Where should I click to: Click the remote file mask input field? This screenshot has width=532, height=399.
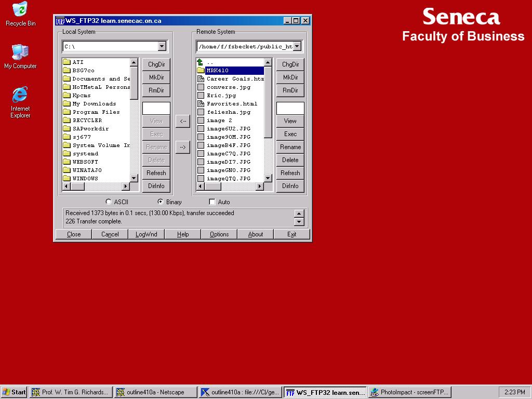pyautogui.click(x=290, y=108)
